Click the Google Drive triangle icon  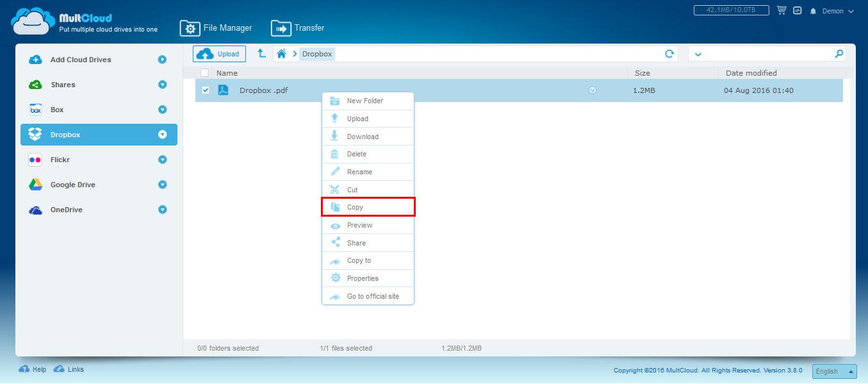[x=36, y=185]
